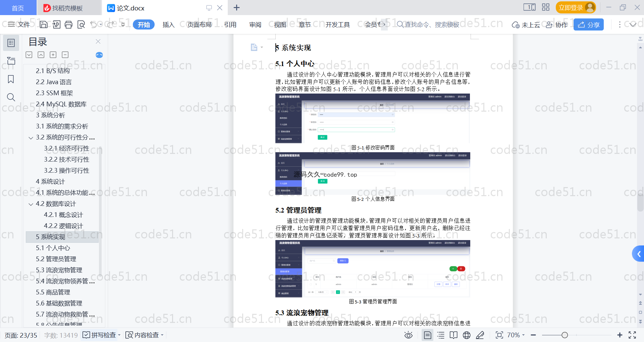Viewport: 644px width, 342px height.
Task: Open the 文件 file menu
Action: [19, 24]
